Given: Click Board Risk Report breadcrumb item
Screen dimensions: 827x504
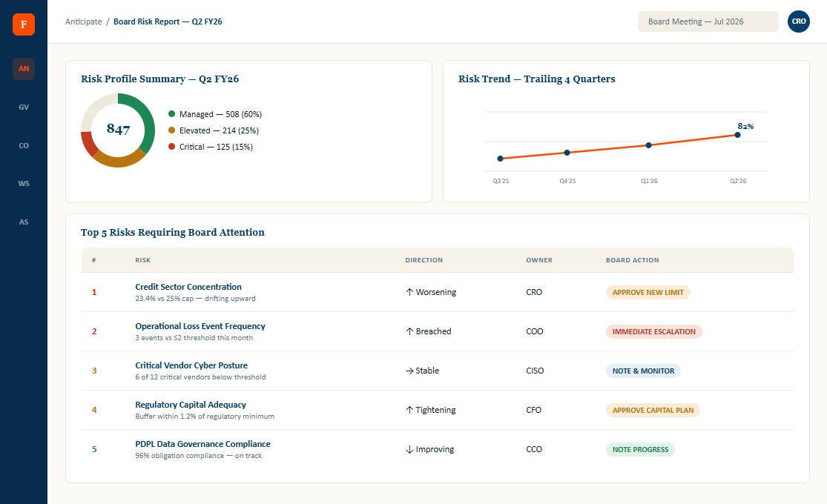Looking at the screenshot, I should [168, 21].
